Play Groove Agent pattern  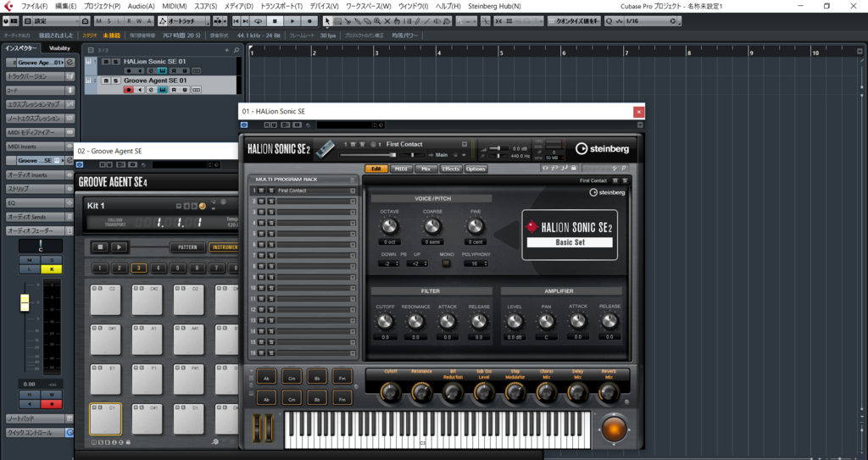pyautogui.click(x=119, y=247)
